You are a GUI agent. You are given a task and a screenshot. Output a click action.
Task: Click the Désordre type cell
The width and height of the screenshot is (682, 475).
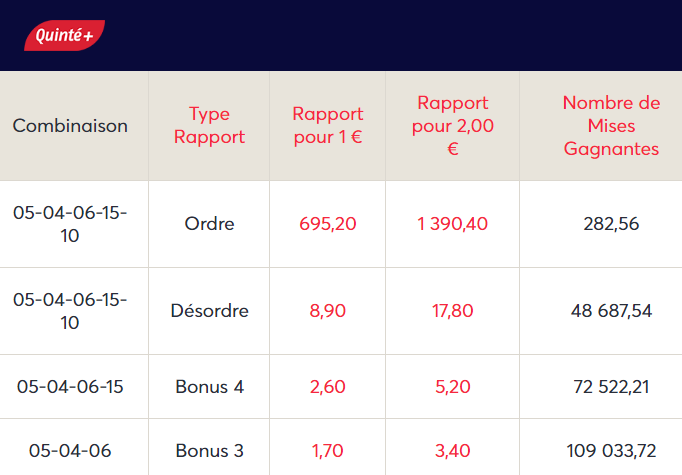(x=210, y=311)
